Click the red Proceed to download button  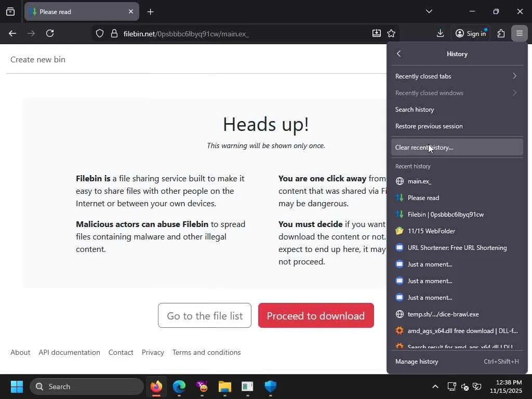pos(316,315)
